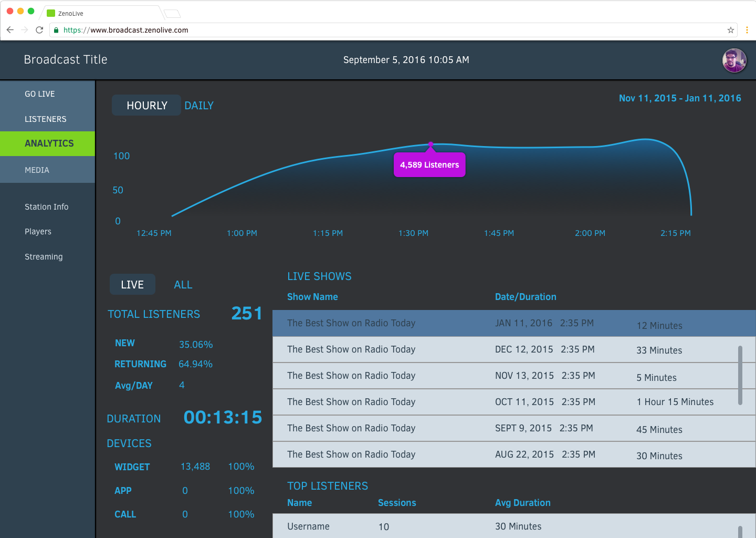The image size is (756, 538).
Task: Select the OCT 11, 2015 show row
Action: [x=514, y=402]
